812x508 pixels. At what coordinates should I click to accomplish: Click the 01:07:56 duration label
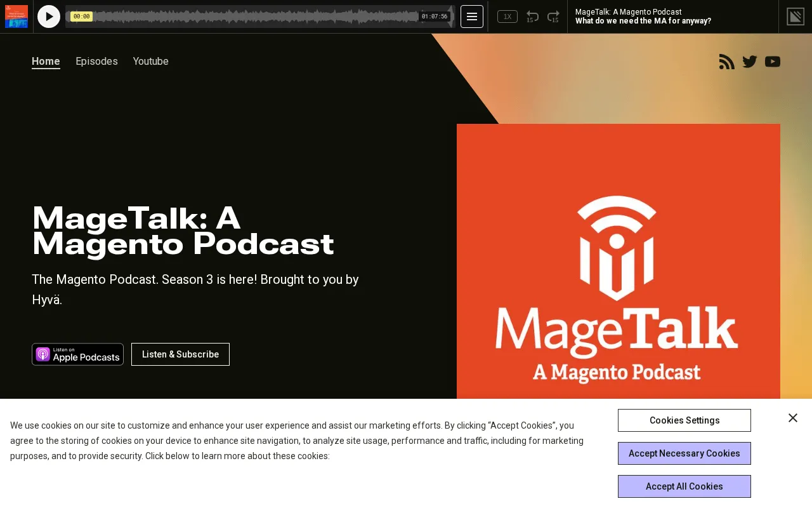pos(435,17)
